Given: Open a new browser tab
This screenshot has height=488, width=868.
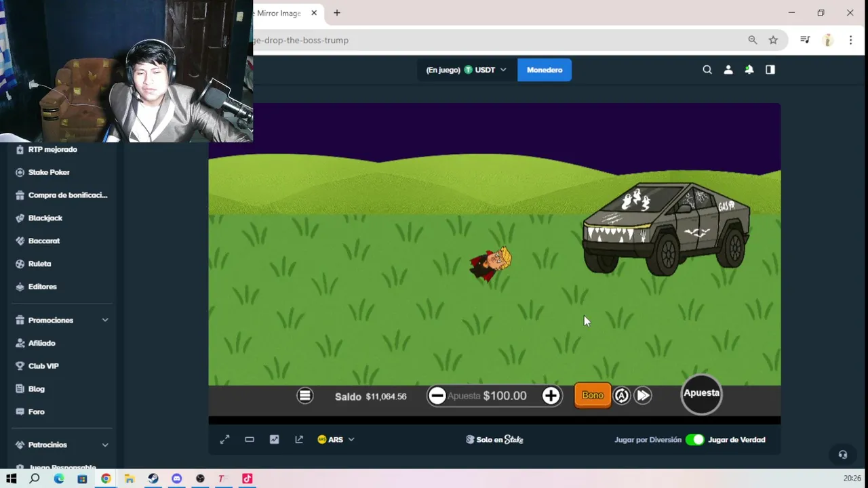Looking at the screenshot, I should [336, 13].
